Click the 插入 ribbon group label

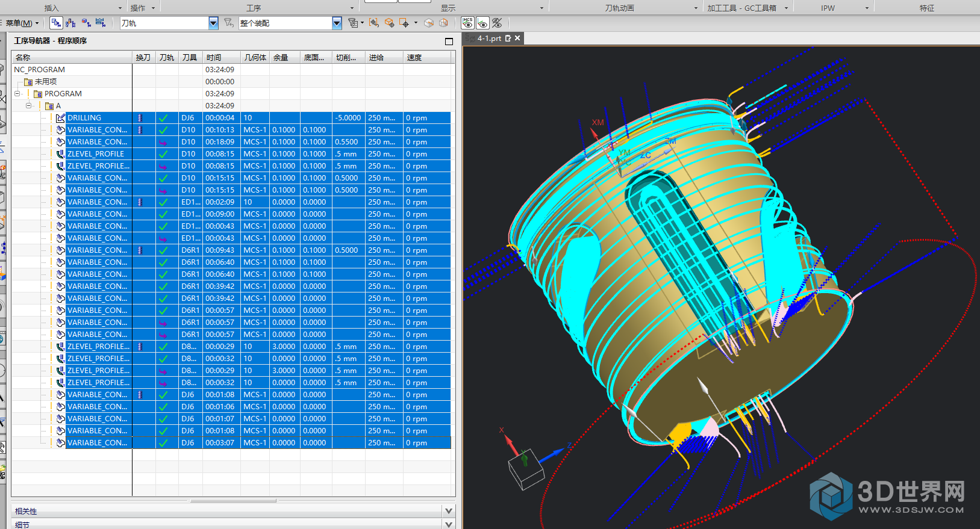click(52, 8)
